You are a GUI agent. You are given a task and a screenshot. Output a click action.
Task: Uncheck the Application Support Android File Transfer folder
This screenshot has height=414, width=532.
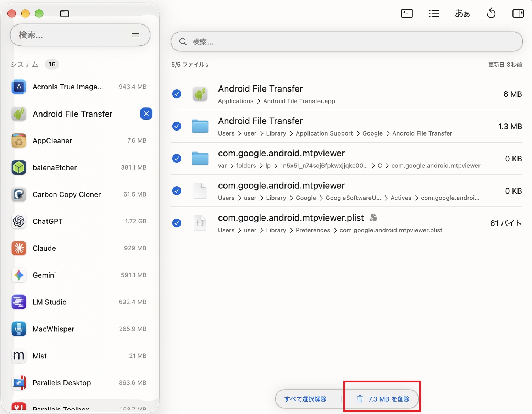pyautogui.click(x=177, y=126)
